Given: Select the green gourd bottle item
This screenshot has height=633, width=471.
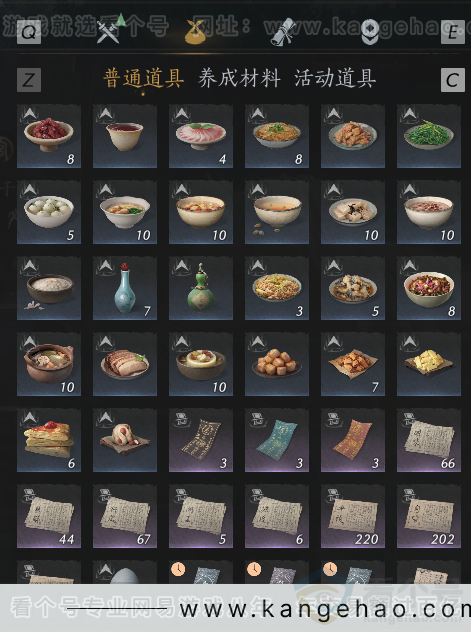Looking at the screenshot, I should (201, 288).
